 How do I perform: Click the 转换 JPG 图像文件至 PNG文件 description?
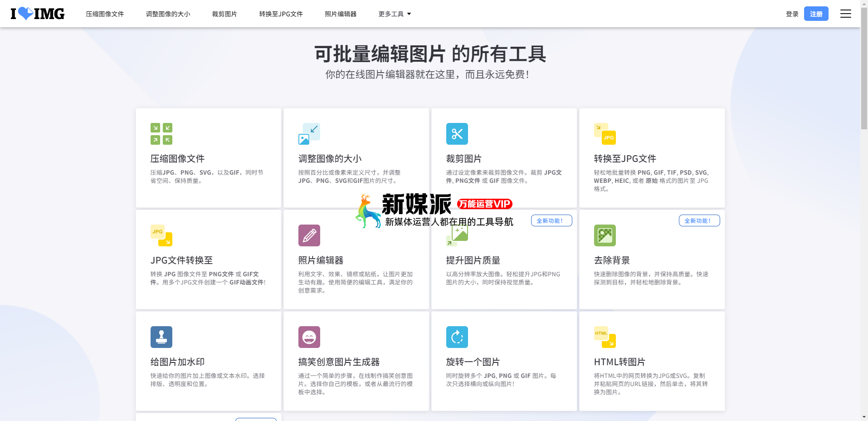(x=208, y=278)
